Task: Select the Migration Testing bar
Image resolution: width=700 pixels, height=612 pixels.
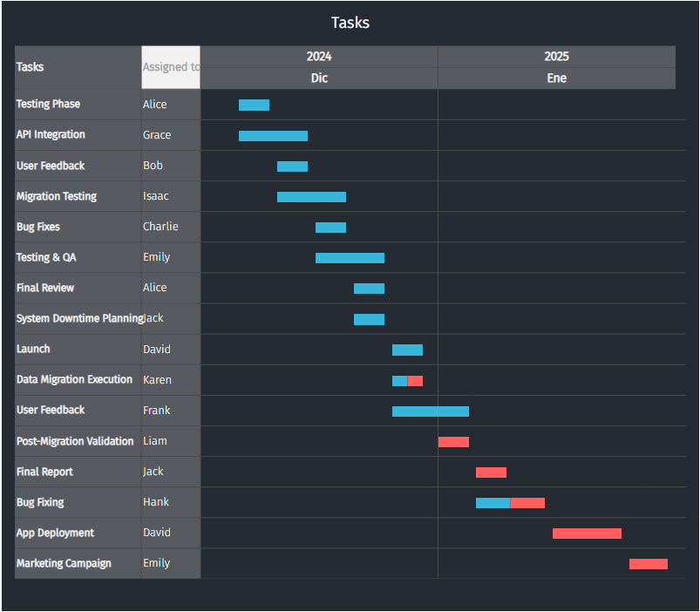Action: pyautogui.click(x=311, y=197)
